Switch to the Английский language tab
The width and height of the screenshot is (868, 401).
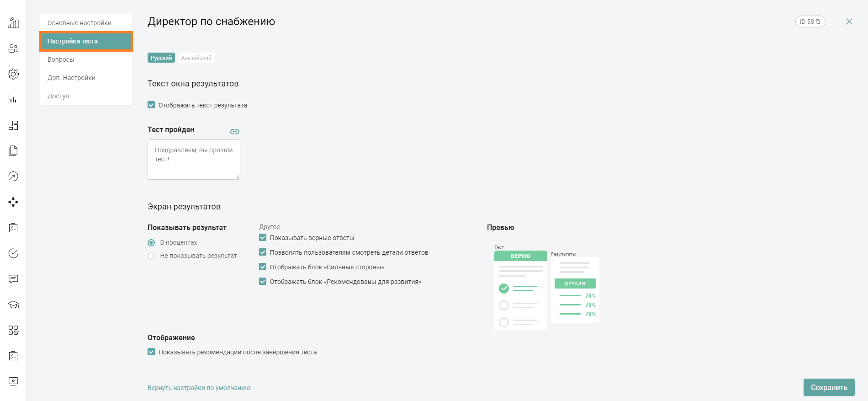pos(196,58)
